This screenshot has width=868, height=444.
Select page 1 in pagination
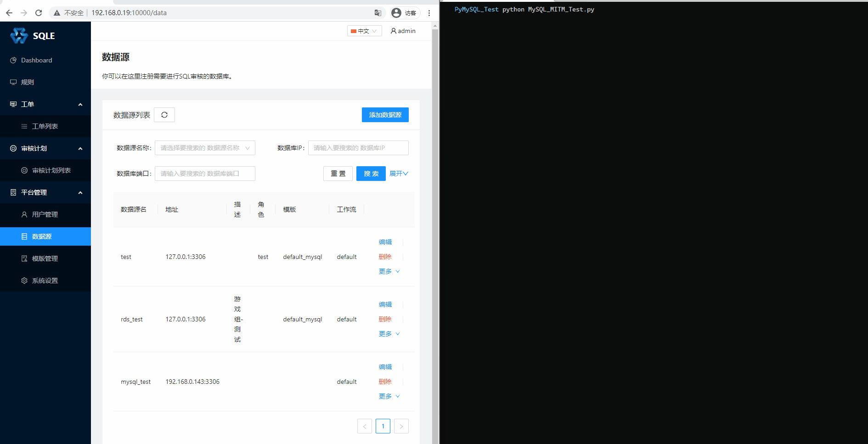pos(383,426)
